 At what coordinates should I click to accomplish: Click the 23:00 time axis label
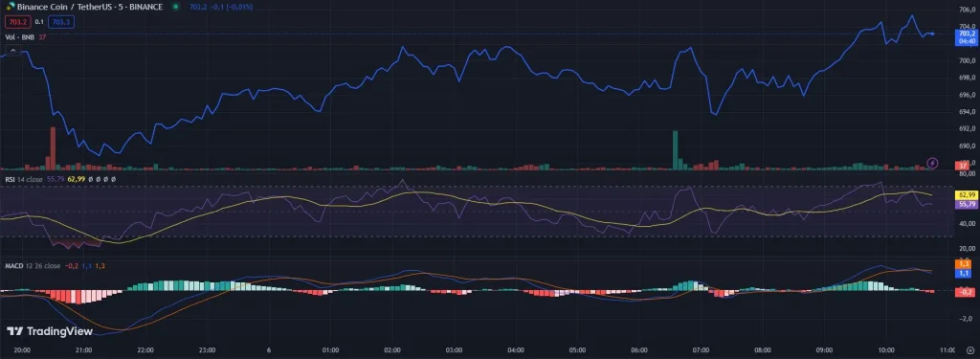point(207,350)
